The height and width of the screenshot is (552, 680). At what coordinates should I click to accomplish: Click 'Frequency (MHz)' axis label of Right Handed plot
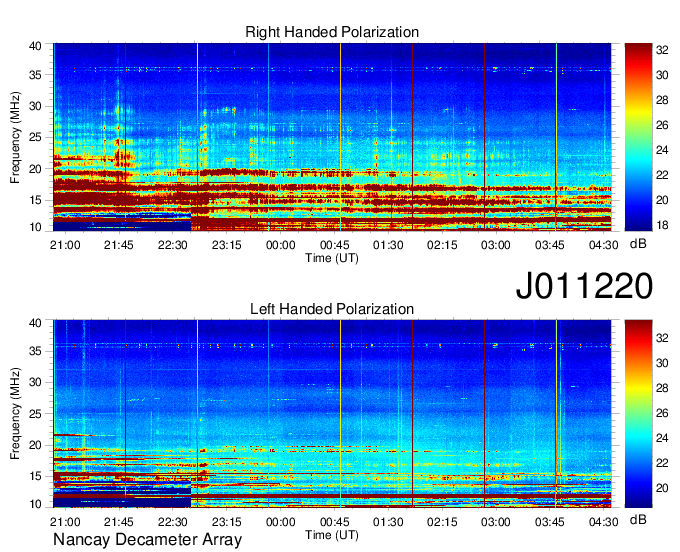click(15, 137)
